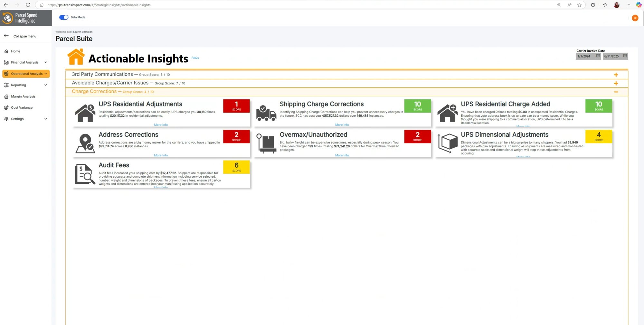The image size is (644, 325).
Task: Open More Info for Address Corrections
Action: 161,155
